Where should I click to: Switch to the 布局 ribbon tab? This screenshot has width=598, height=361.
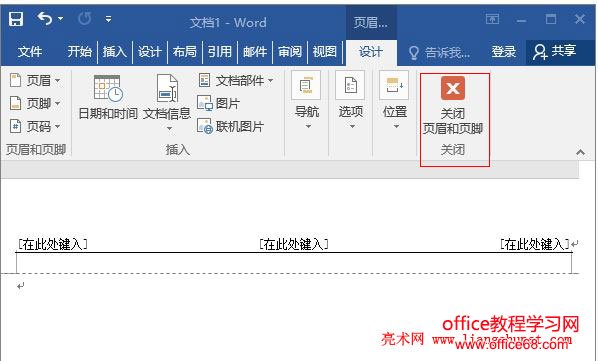185,51
